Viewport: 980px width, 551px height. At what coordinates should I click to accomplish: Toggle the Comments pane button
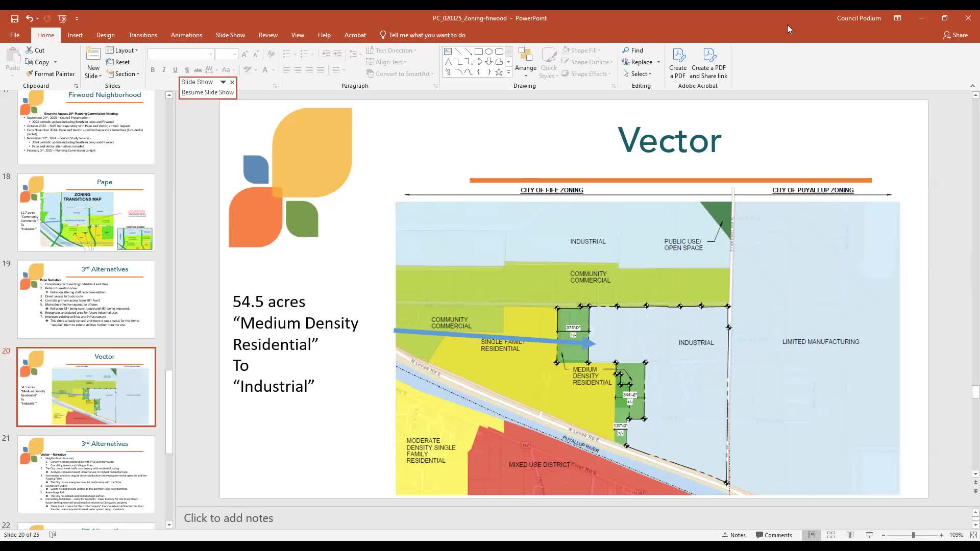774,535
